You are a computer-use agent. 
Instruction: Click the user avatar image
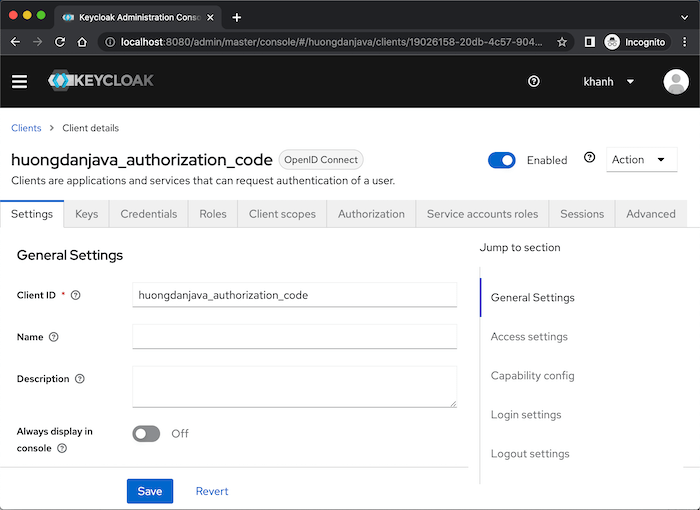(x=676, y=81)
